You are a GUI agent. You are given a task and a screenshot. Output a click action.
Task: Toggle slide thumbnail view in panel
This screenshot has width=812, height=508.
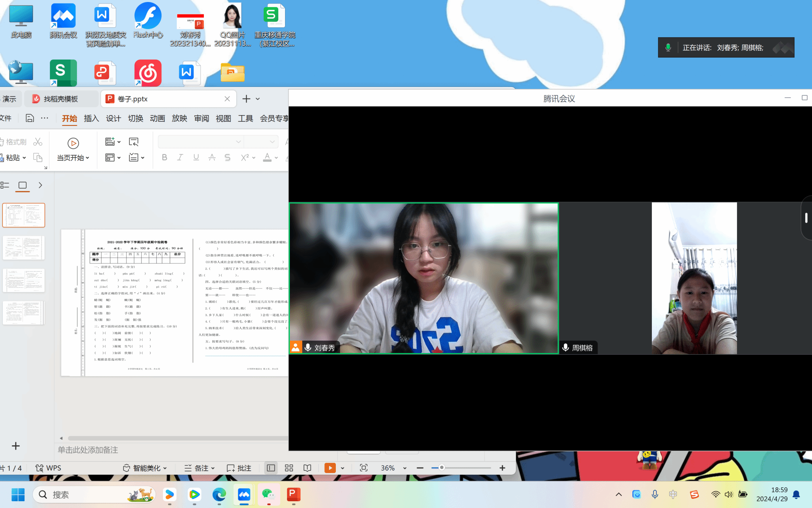[23, 185]
